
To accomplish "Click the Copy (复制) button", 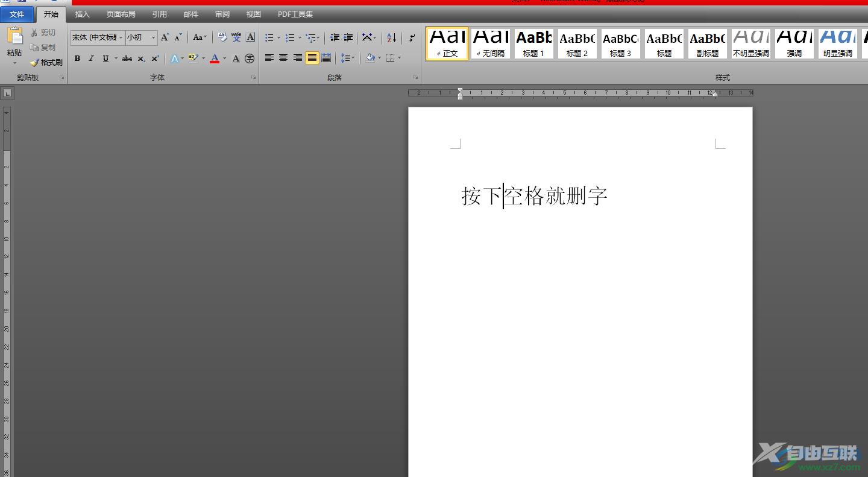I will click(43, 48).
